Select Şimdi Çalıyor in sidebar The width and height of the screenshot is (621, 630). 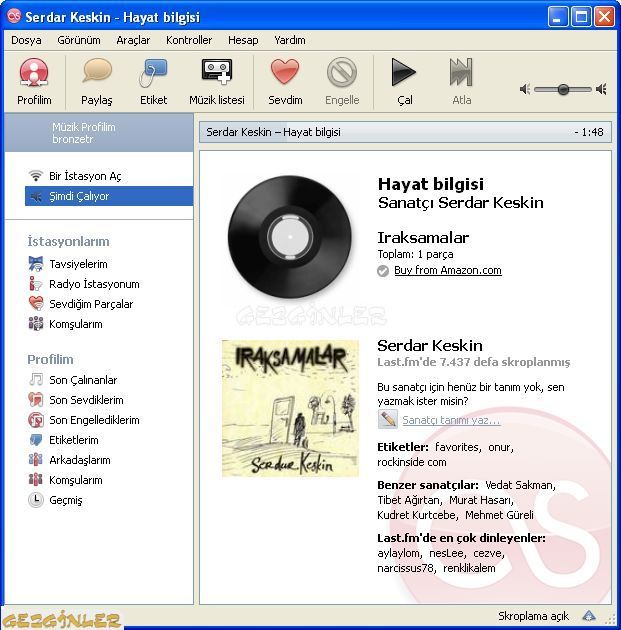point(109,196)
